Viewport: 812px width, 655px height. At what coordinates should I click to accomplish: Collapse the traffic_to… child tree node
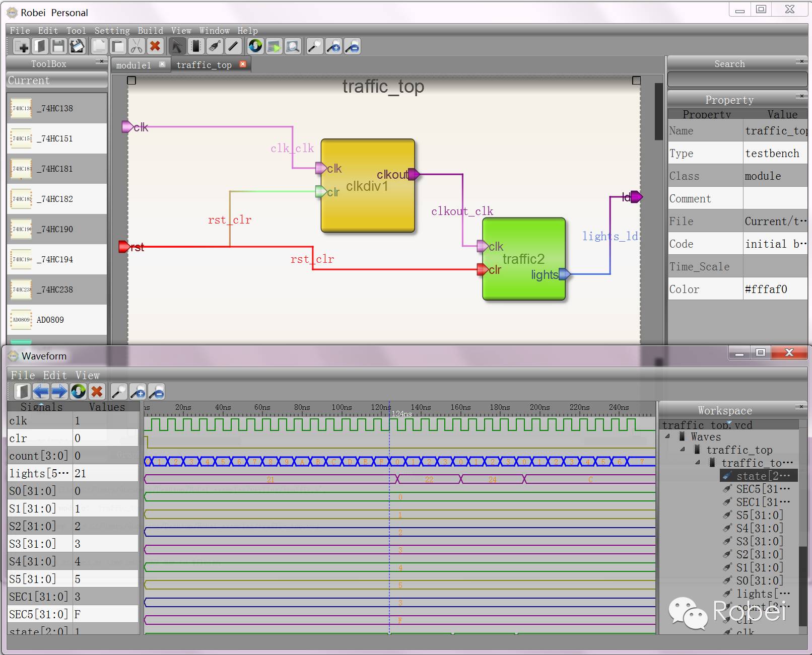(x=698, y=463)
